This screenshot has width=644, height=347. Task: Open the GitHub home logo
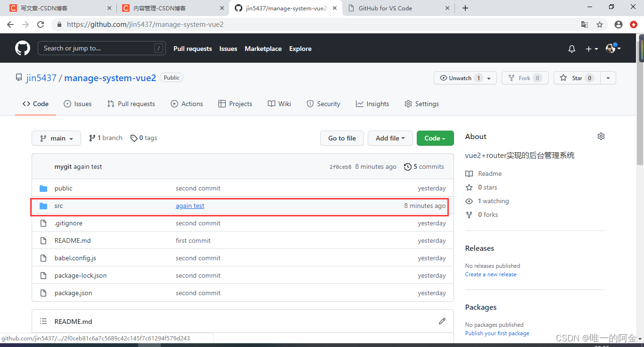click(23, 48)
